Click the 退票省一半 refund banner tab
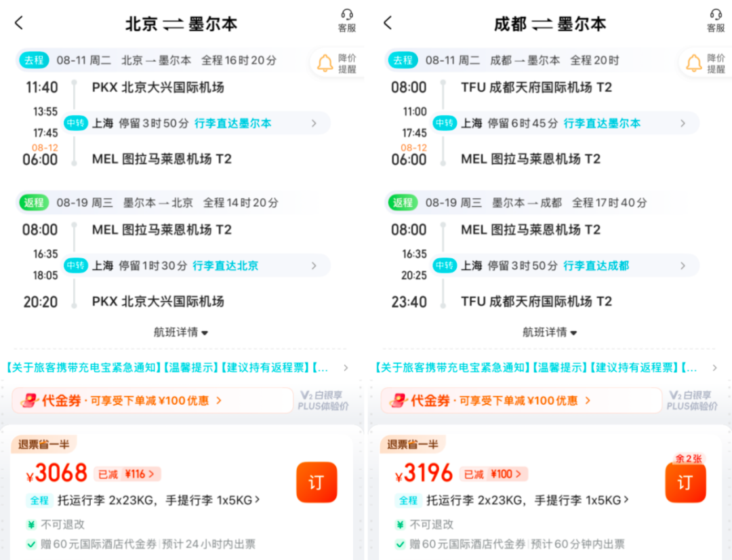The height and width of the screenshot is (560, 732). pyautogui.click(x=43, y=444)
